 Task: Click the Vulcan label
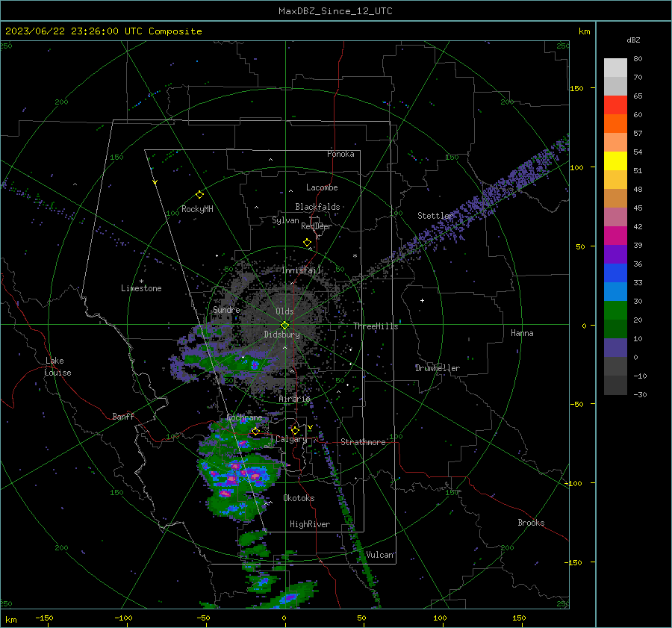pyautogui.click(x=379, y=555)
